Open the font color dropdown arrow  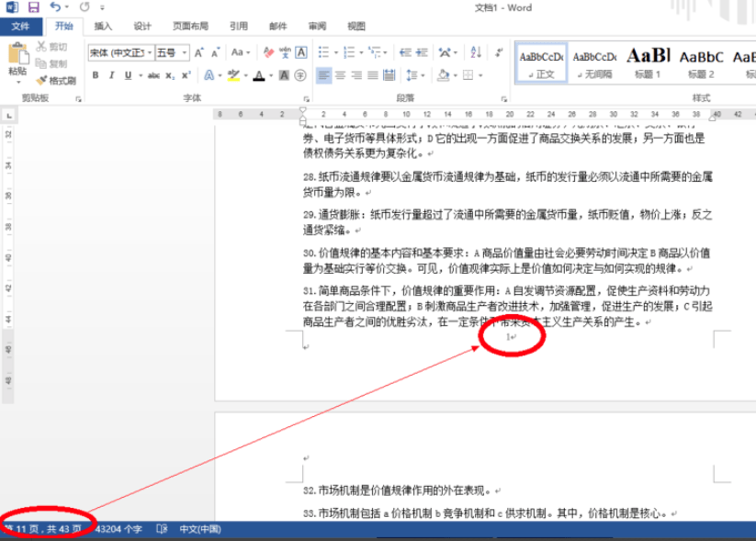270,73
